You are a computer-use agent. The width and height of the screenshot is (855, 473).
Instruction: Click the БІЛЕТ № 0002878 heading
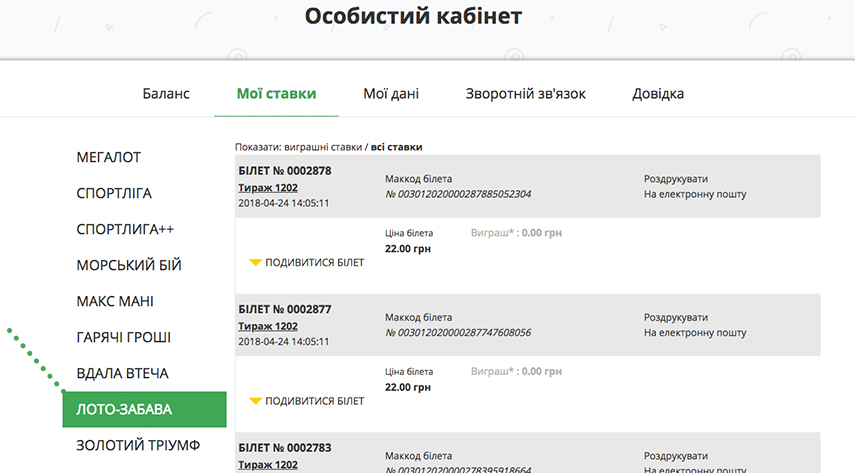click(x=285, y=171)
